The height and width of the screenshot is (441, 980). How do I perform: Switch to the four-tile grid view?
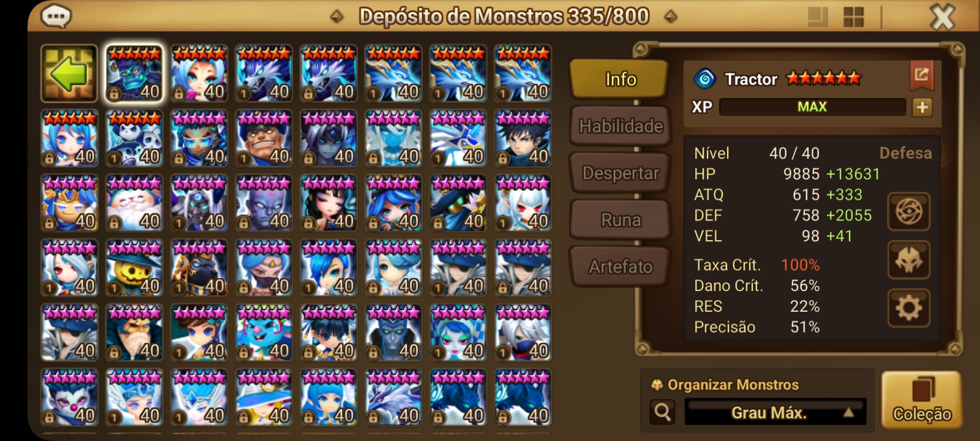[x=854, y=17]
